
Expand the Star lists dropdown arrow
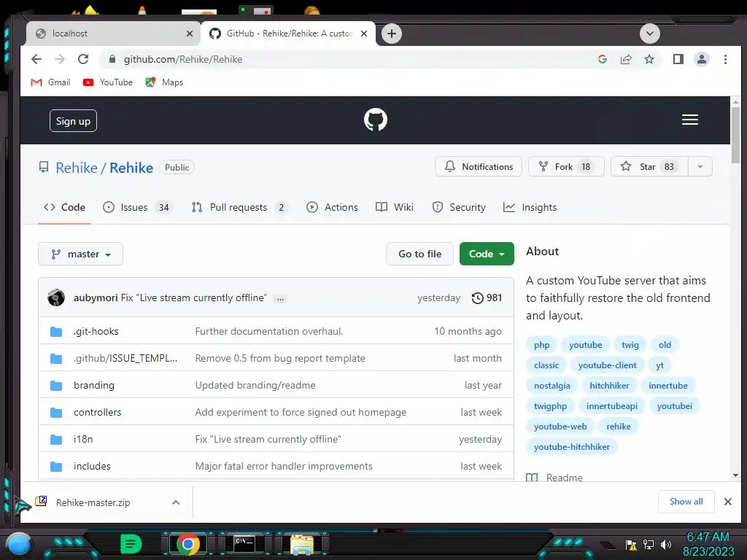coord(700,167)
